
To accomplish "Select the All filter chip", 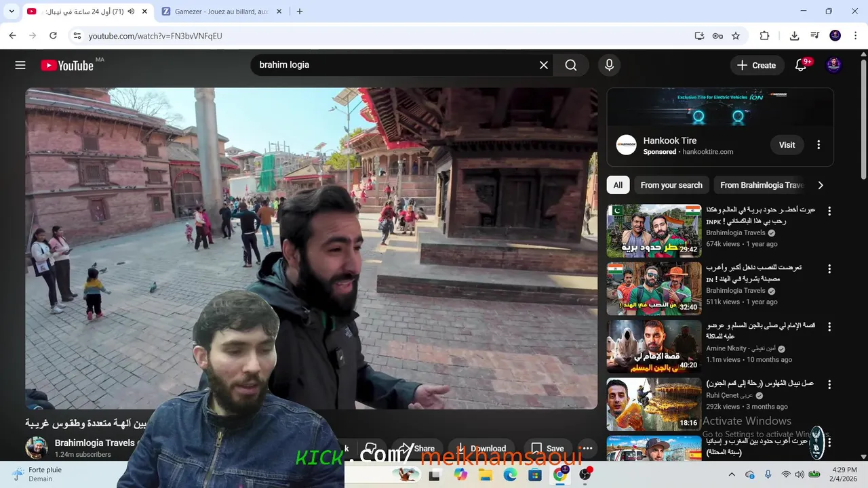I will point(618,185).
